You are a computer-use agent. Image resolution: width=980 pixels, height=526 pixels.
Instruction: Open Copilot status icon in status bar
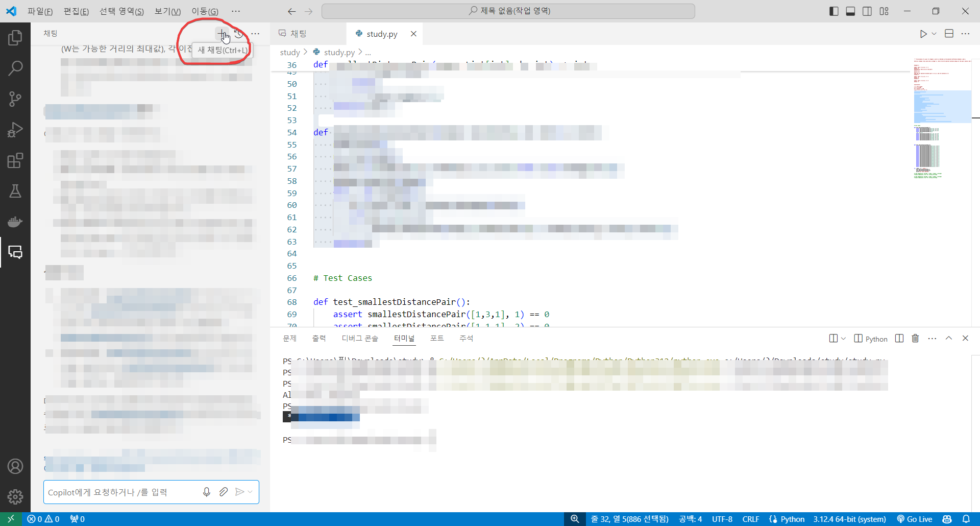947,519
